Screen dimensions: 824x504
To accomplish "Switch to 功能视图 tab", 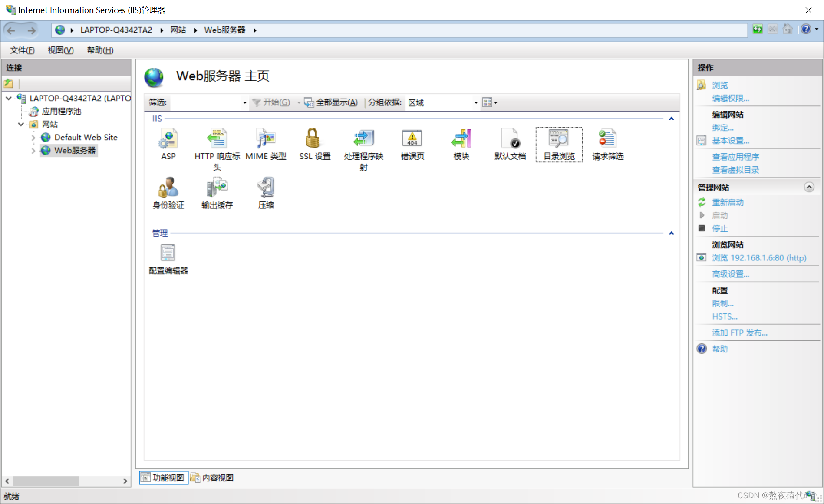I will [164, 478].
